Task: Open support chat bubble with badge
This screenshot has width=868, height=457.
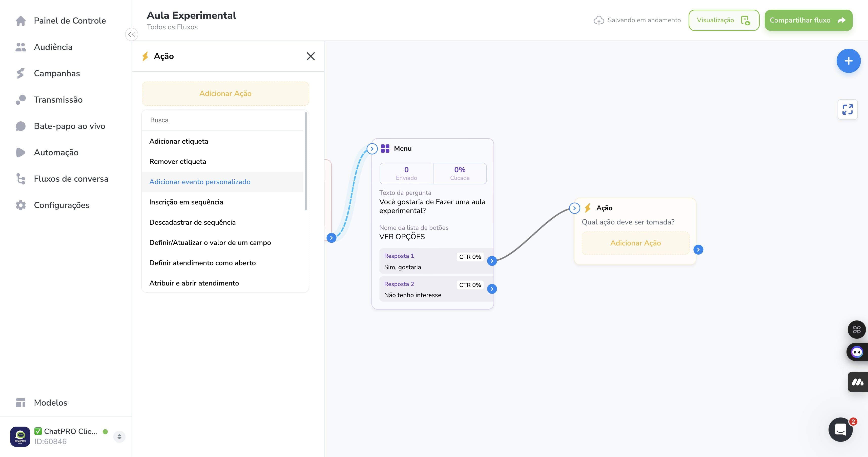Action: (840, 429)
